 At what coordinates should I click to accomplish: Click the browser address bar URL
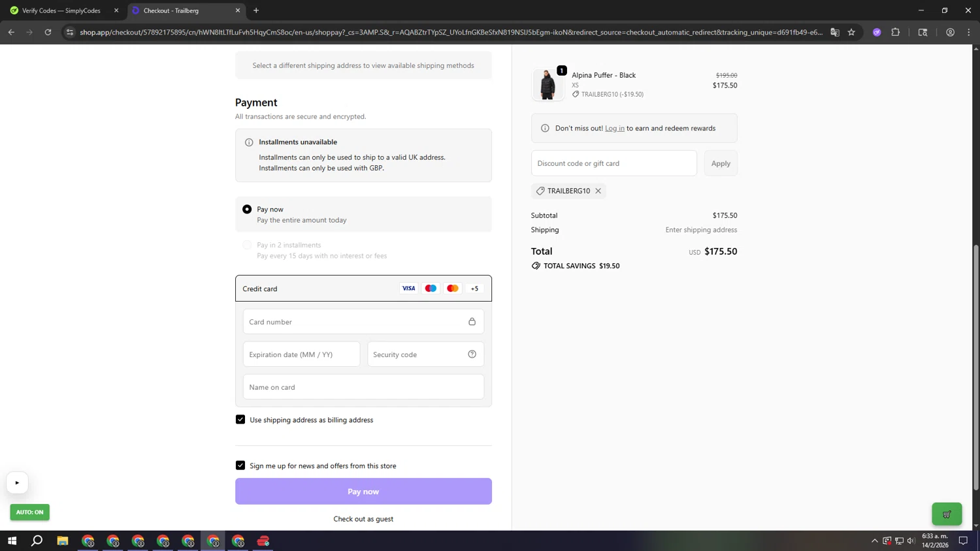tap(451, 32)
